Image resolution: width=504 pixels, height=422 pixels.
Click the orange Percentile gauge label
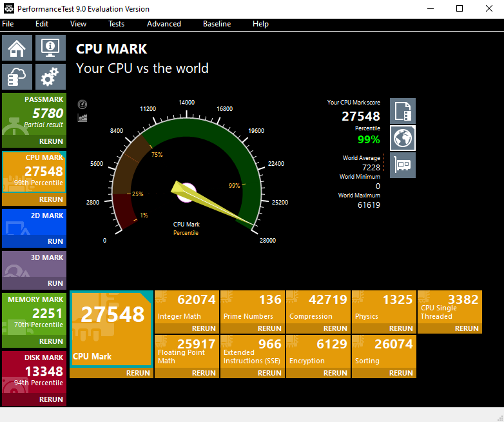[186, 233]
